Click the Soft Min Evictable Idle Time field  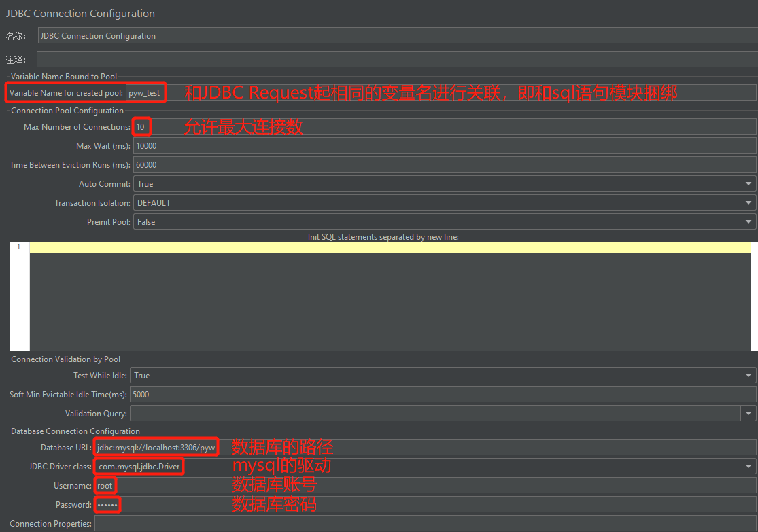443,394
